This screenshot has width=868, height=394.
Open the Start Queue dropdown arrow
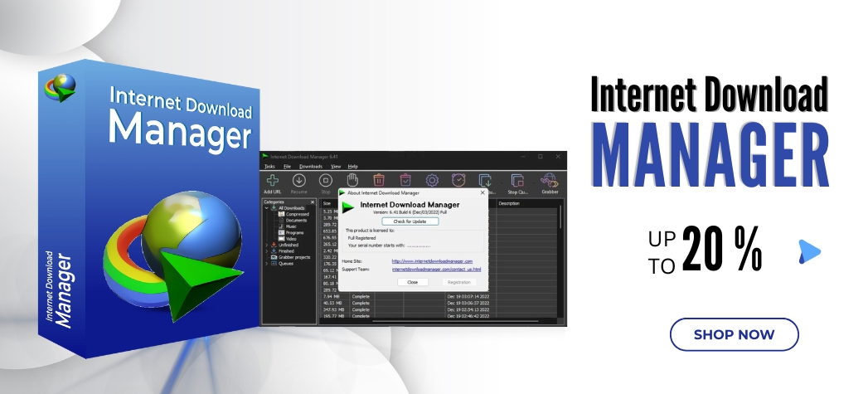[x=502, y=182]
